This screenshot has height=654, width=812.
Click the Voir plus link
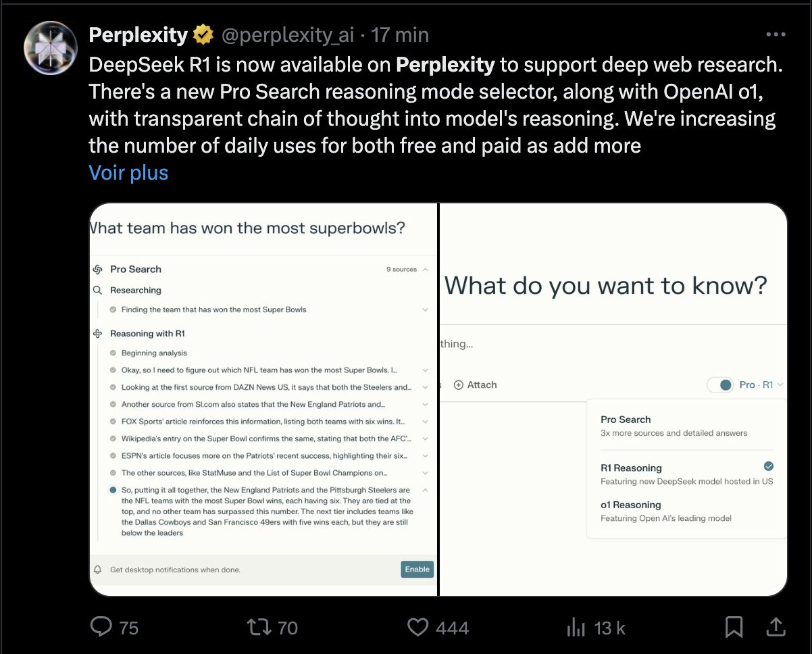click(x=128, y=172)
